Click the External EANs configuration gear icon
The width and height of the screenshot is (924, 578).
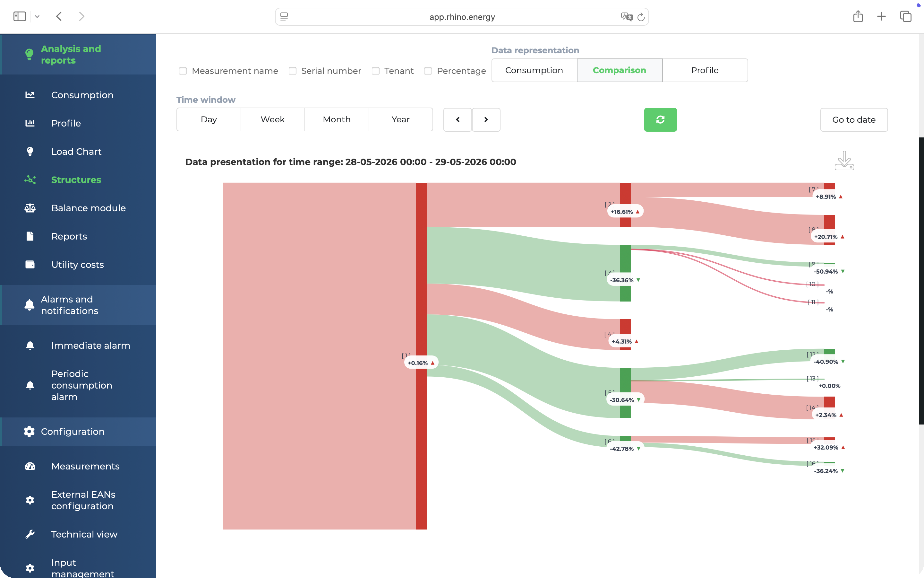[30, 500]
